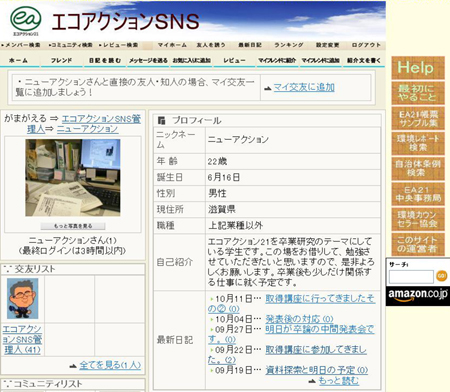Click the orange GO search button
Screen dimensions: 450x392
[442, 276]
